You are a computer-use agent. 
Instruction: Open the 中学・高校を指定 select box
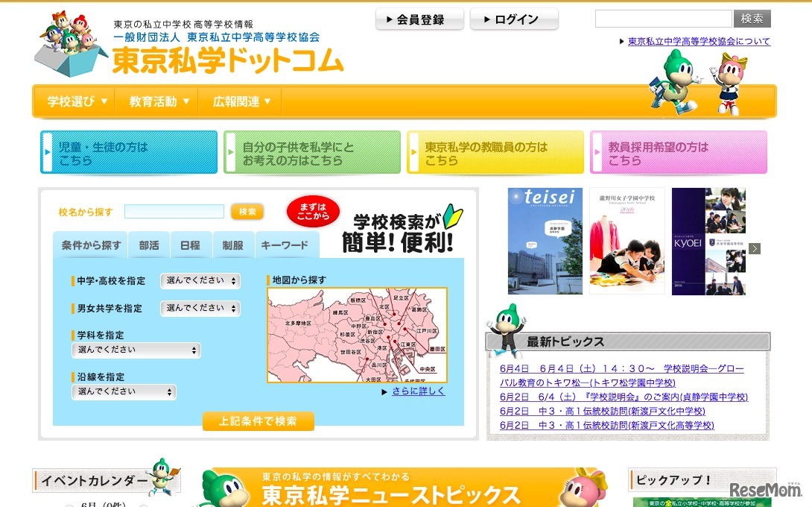(x=200, y=280)
